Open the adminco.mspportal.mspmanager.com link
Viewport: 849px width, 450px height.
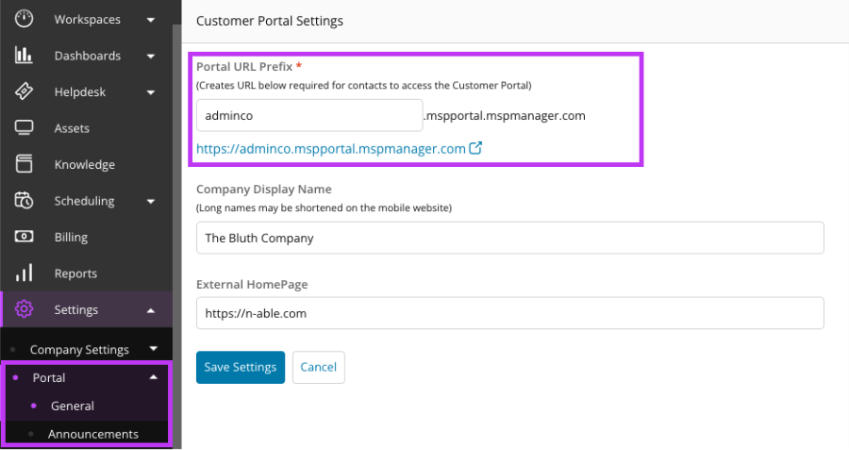click(331, 149)
